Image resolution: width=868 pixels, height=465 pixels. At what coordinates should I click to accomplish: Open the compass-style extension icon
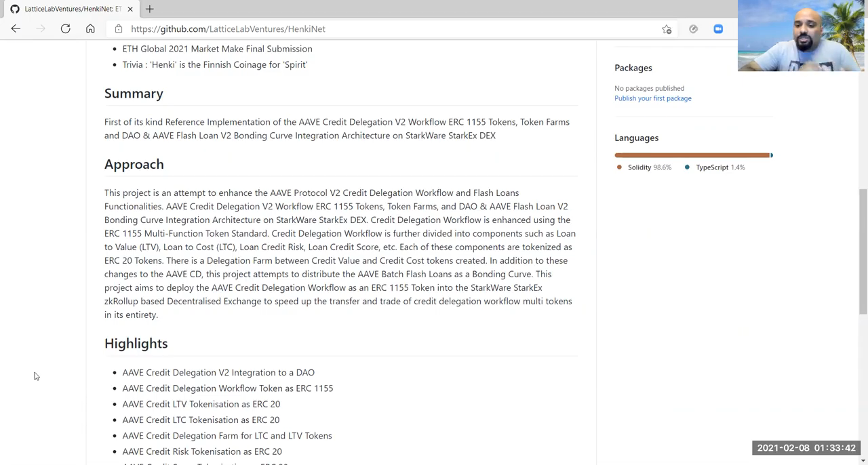(x=693, y=29)
